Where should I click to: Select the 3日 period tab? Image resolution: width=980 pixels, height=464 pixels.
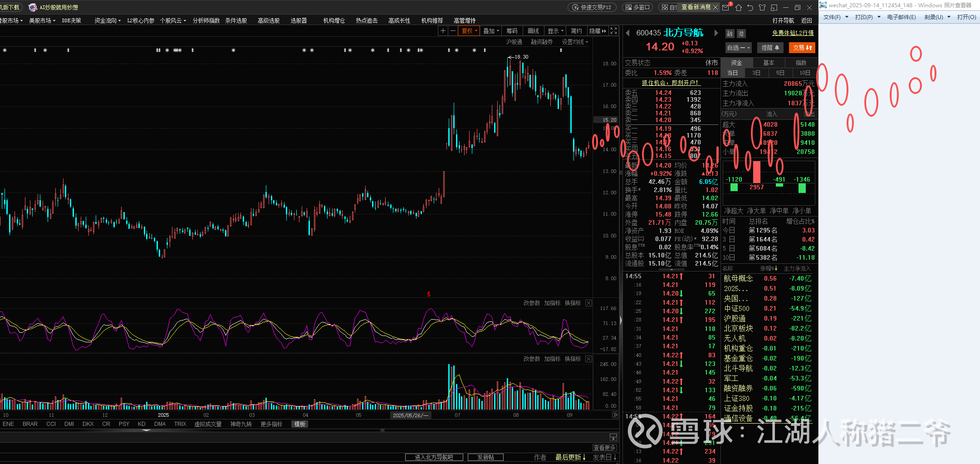756,73
